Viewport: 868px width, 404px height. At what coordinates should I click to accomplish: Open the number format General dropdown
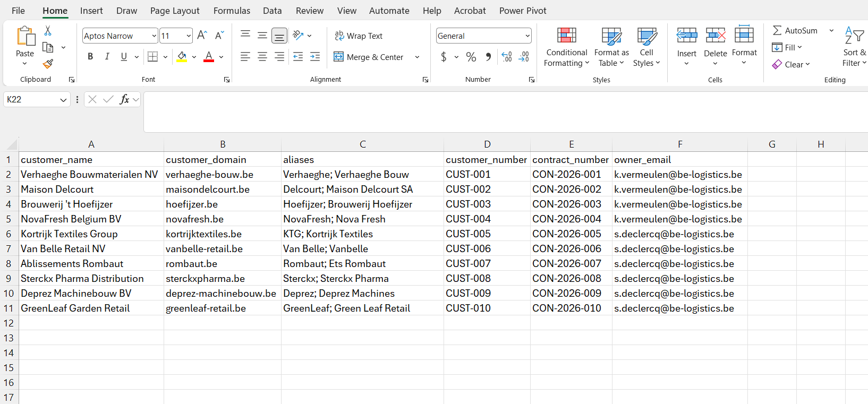pos(527,36)
